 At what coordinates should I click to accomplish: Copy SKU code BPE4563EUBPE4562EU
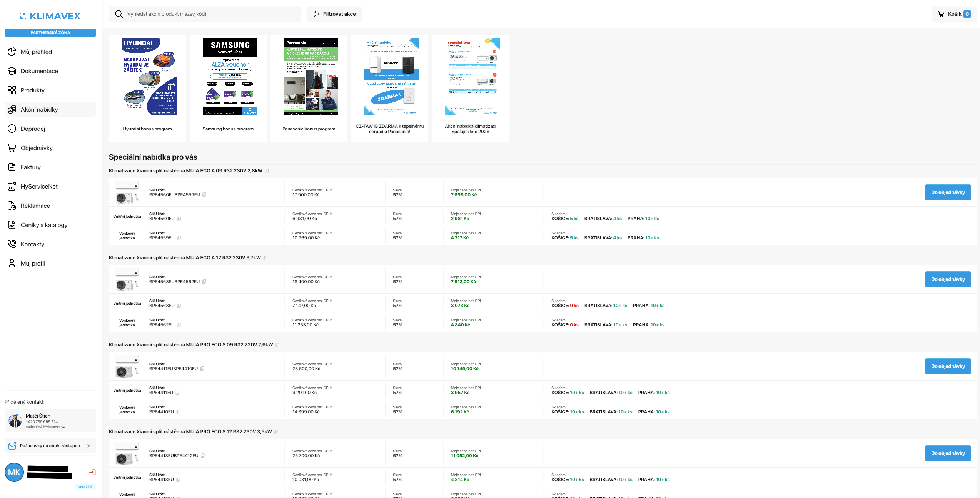(x=204, y=282)
